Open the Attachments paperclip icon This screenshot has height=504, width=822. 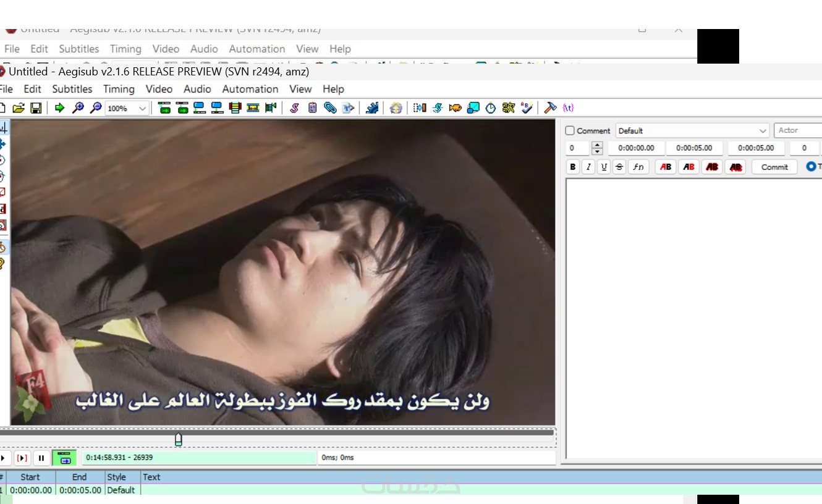point(331,108)
